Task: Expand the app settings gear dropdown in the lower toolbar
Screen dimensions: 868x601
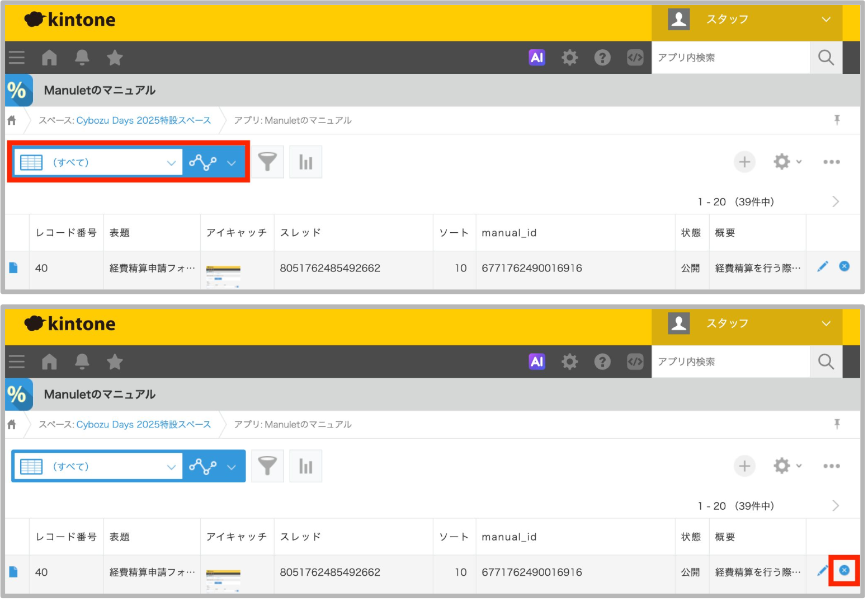Action: [x=787, y=466]
